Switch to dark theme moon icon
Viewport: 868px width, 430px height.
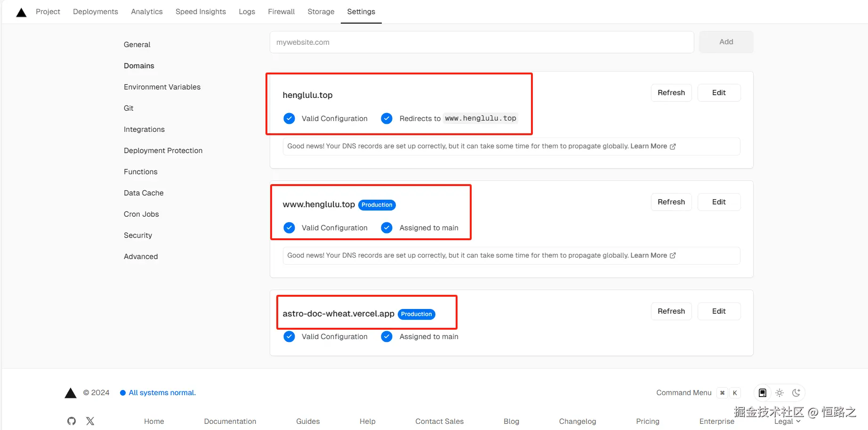(796, 393)
